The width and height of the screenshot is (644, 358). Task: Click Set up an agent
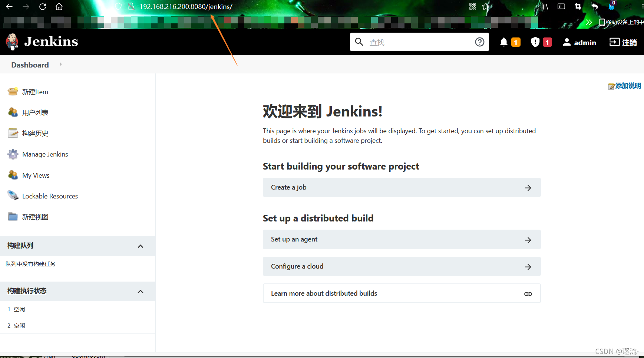point(402,239)
